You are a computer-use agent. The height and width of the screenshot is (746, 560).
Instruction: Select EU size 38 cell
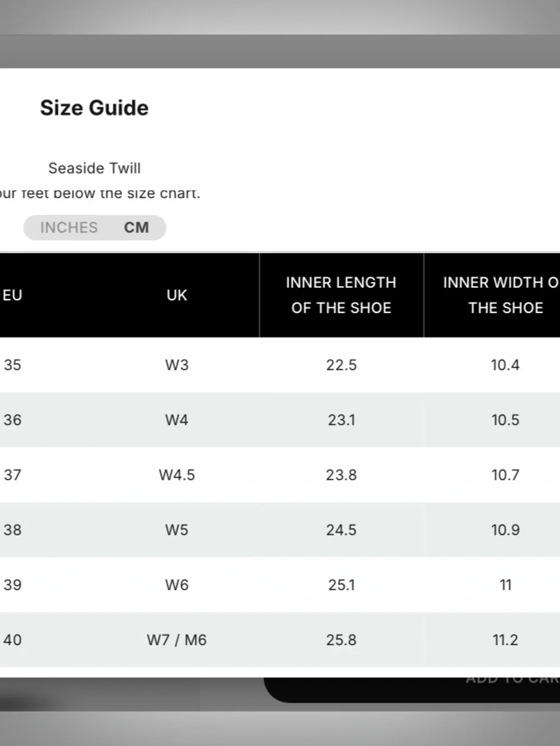click(12, 529)
